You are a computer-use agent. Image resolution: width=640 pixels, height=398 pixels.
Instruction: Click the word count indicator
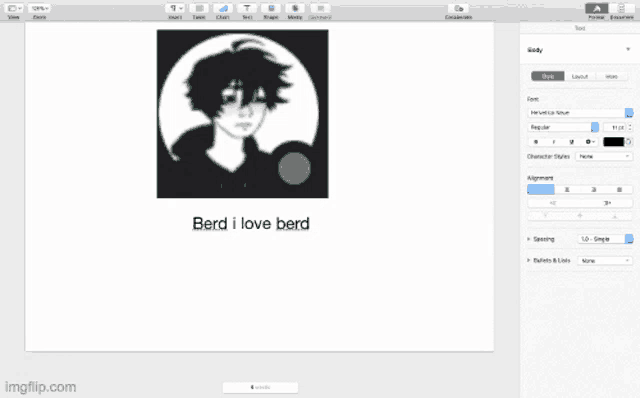260,387
